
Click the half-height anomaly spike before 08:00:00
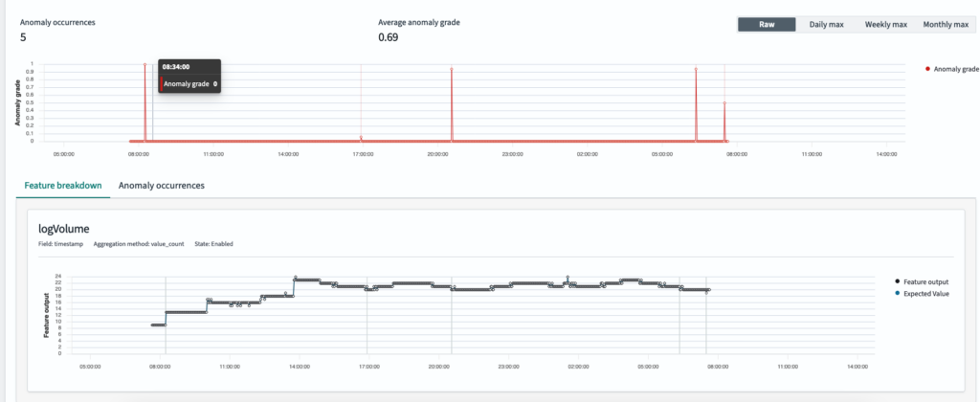click(x=724, y=103)
